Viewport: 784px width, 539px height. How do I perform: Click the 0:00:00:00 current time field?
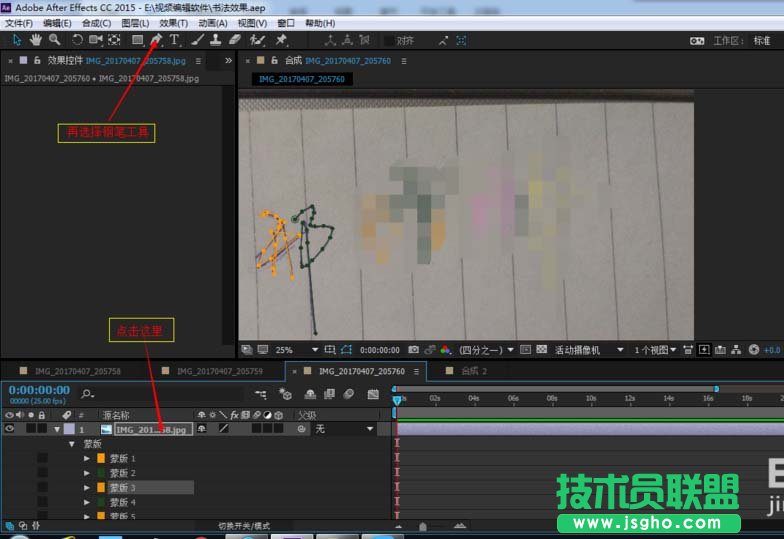click(39, 390)
